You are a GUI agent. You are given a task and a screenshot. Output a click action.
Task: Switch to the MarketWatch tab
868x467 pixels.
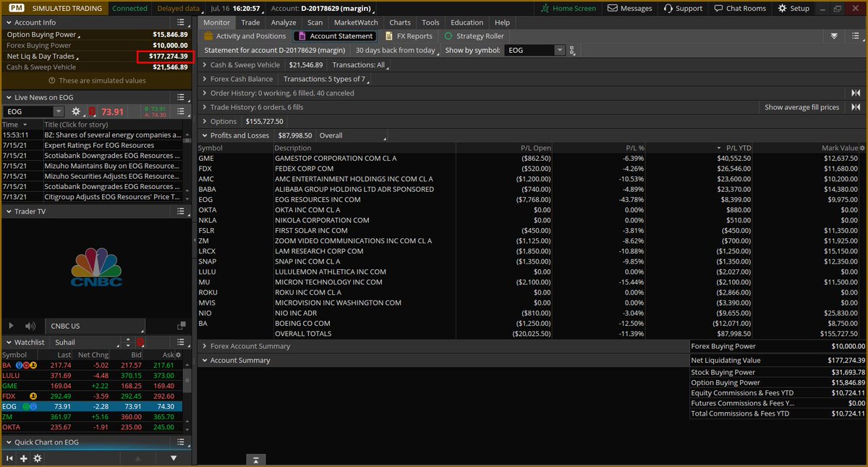356,22
